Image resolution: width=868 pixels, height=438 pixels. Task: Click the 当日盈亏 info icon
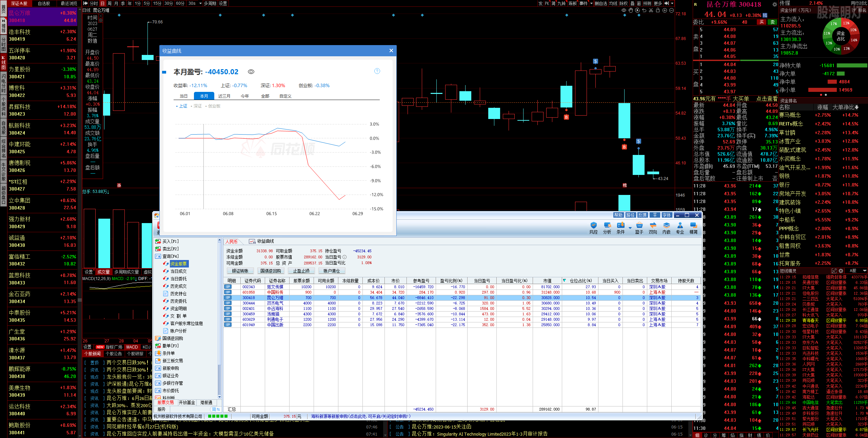point(344,257)
